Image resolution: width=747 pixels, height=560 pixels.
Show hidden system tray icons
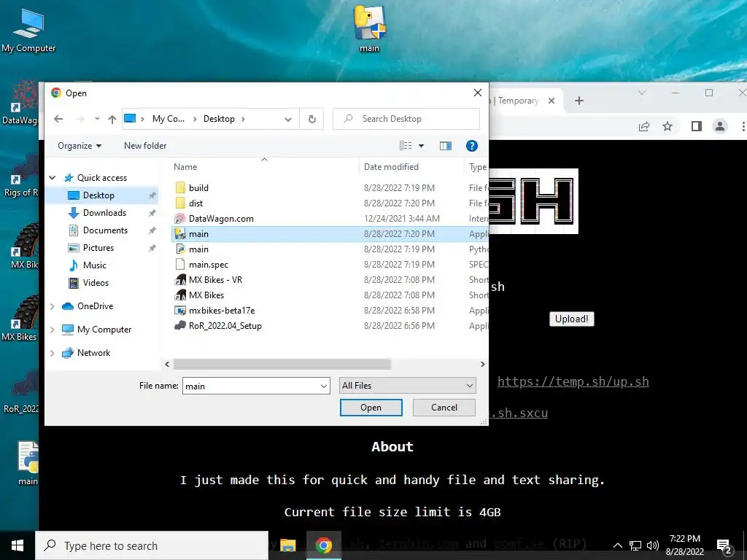pos(617,545)
